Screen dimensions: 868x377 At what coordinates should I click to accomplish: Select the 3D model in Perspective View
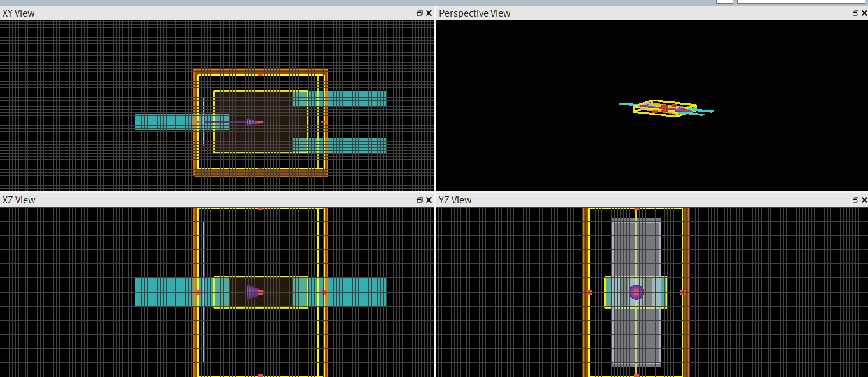click(x=665, y=108)
